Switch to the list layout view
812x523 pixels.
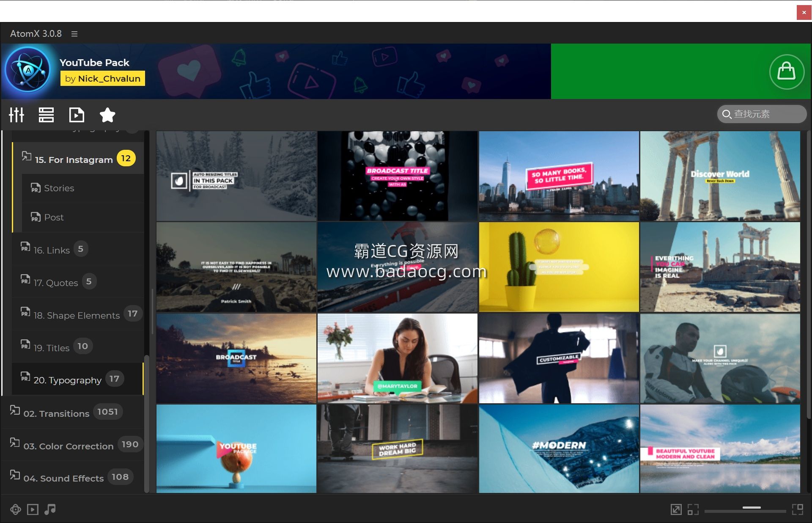pos(46,115)
